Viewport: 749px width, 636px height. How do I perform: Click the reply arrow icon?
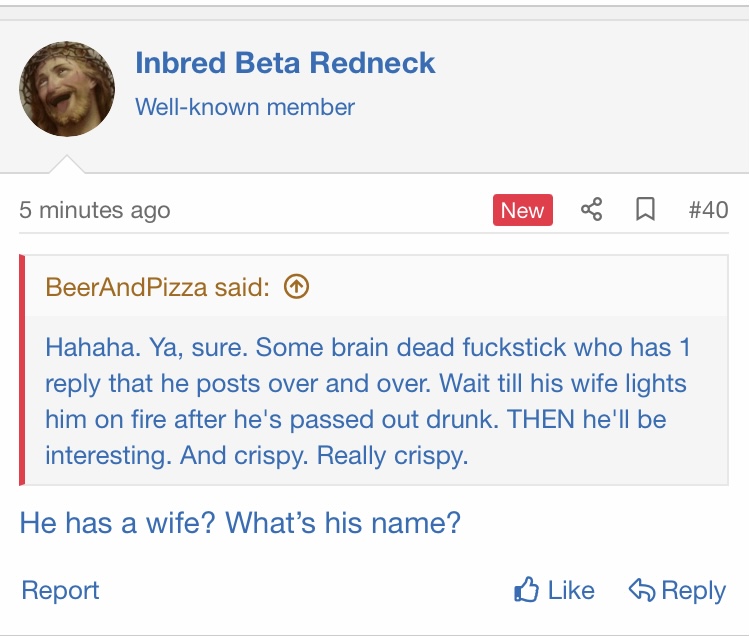pos(641,590)
